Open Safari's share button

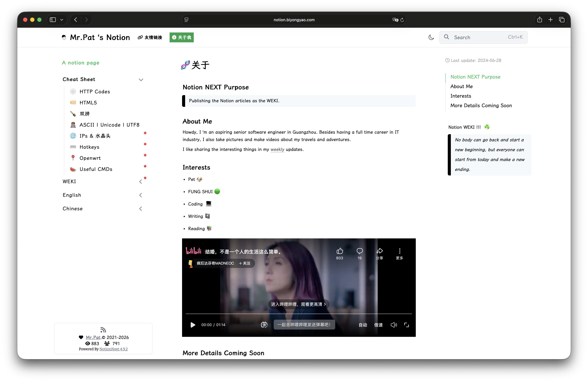tap(539, 20)
